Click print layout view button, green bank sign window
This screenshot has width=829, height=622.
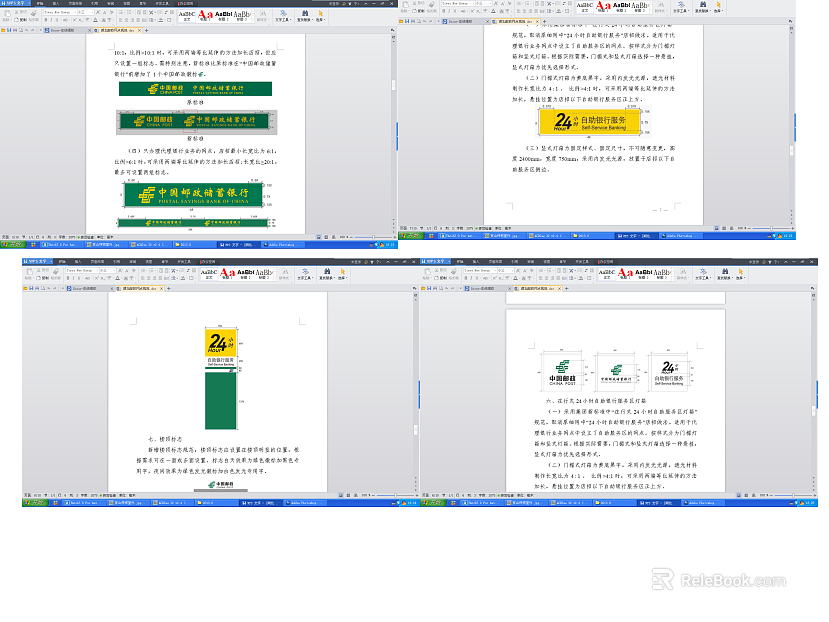[x=319, y=237]
